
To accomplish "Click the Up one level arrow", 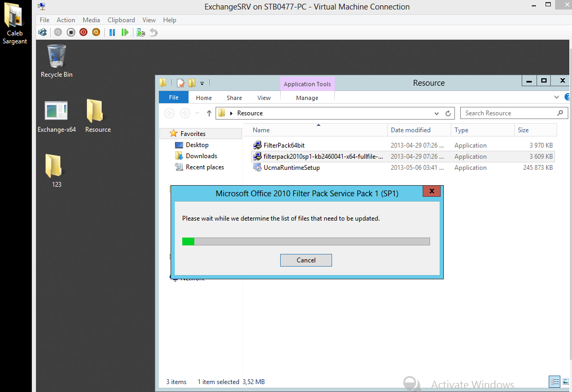I will 209,113.
